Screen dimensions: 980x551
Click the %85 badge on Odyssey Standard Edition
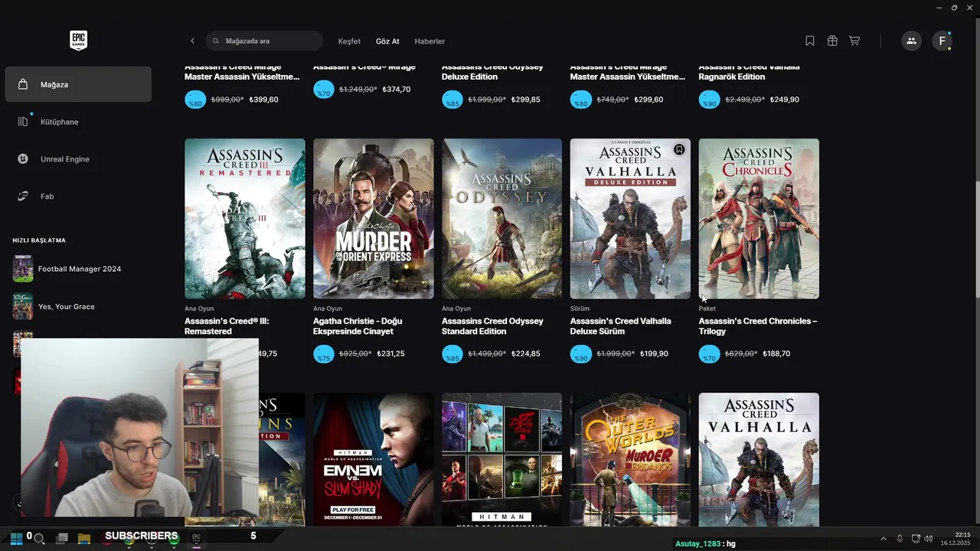click(452, 354)
